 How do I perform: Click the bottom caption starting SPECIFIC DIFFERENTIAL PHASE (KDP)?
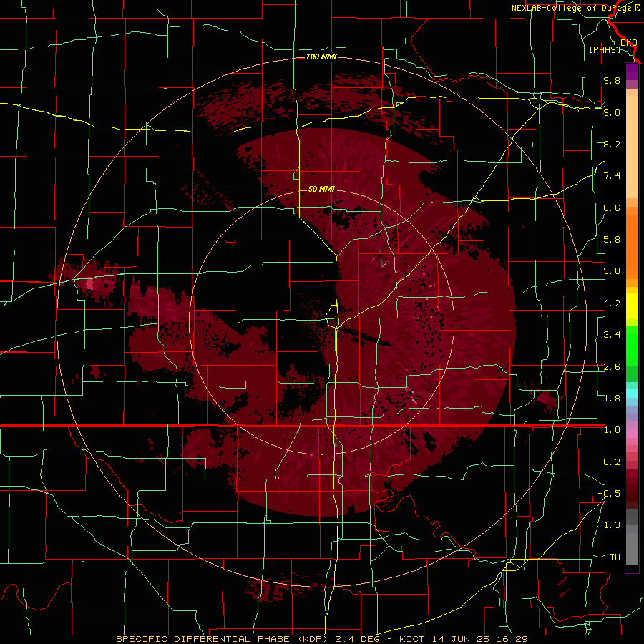click(321, 639)
